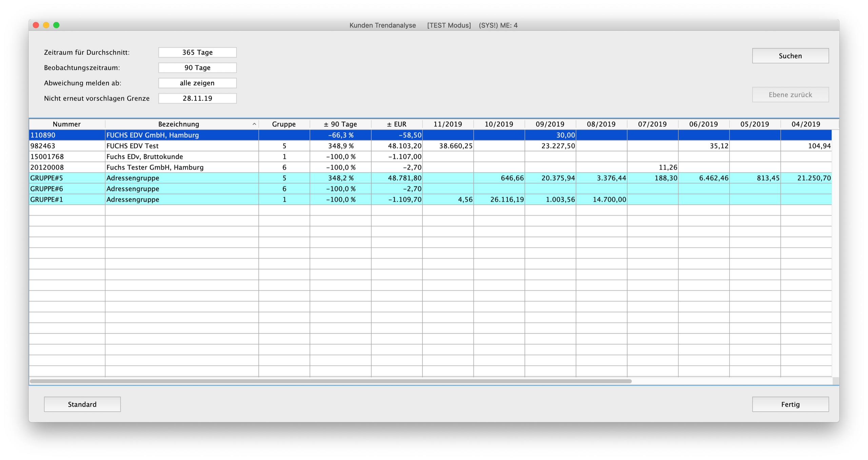Viewport: 868px width, 460px height.
Task: Sort by the Nummer column header
Action: pos(67,124)
